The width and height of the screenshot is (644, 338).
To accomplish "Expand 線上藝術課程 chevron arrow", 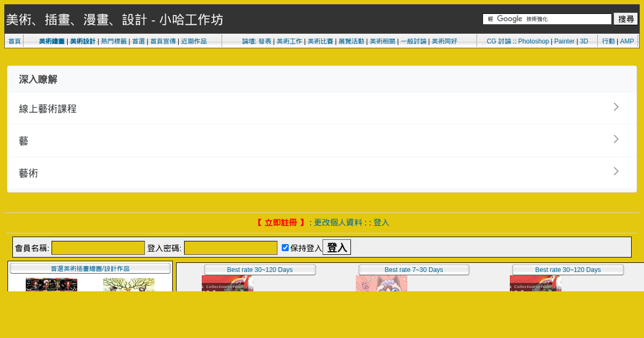I will [x=616, y=107].
